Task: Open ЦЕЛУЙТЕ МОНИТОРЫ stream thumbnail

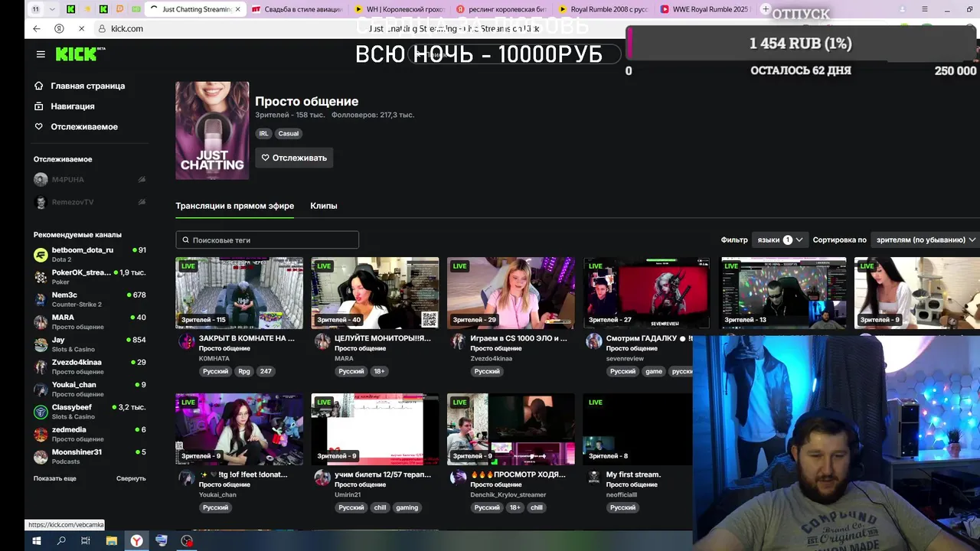Action: (x=375, y=293)
